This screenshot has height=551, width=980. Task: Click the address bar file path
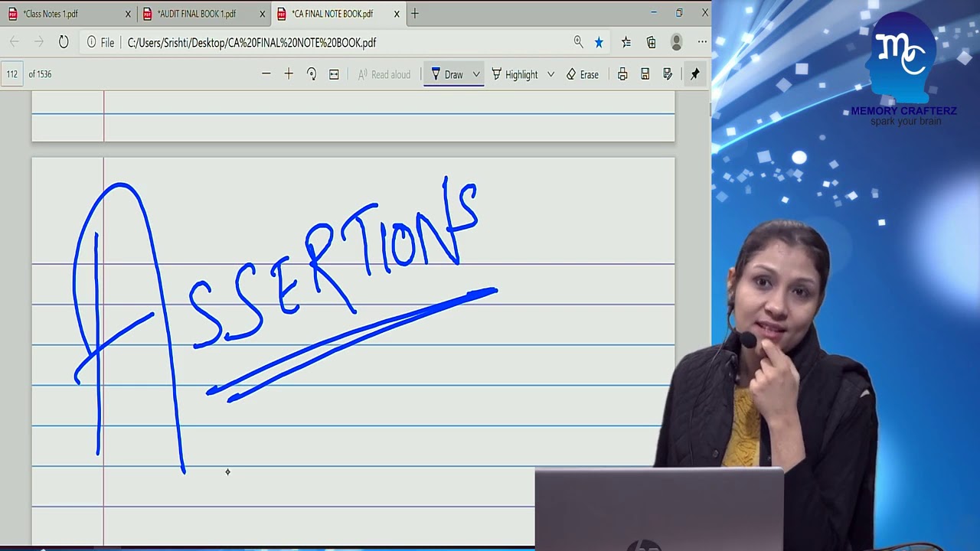(x=252, y=43)
